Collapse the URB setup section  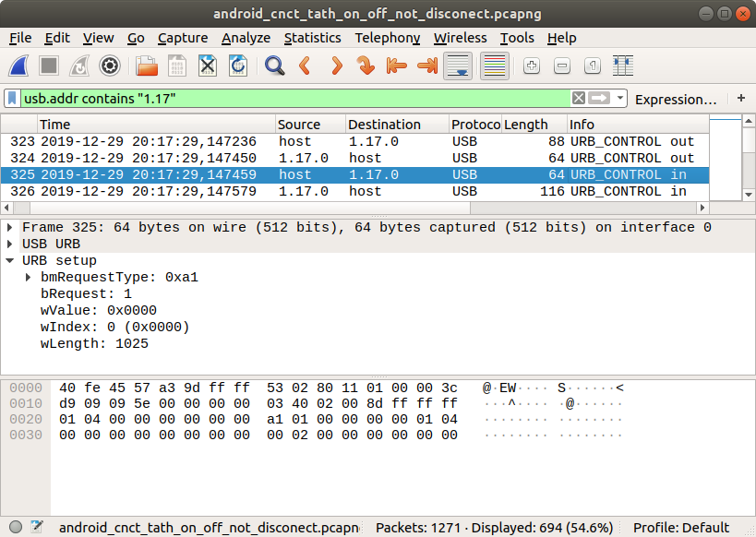tap(9, 260)
